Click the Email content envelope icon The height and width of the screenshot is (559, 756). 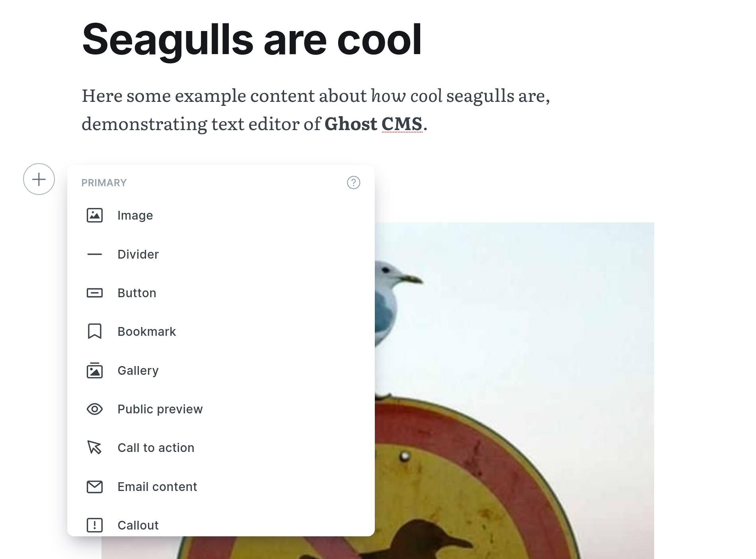[95, 487]
